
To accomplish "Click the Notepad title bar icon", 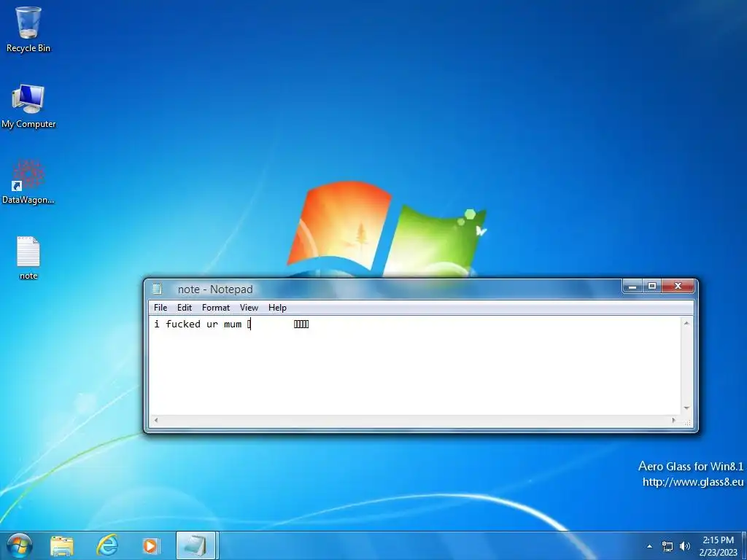I will click(x=158, y=289).
